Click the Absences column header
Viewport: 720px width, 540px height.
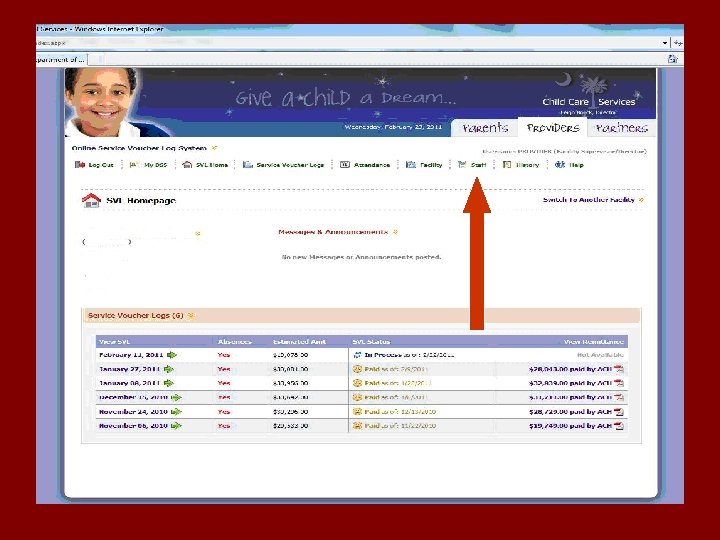coord(235,342)
